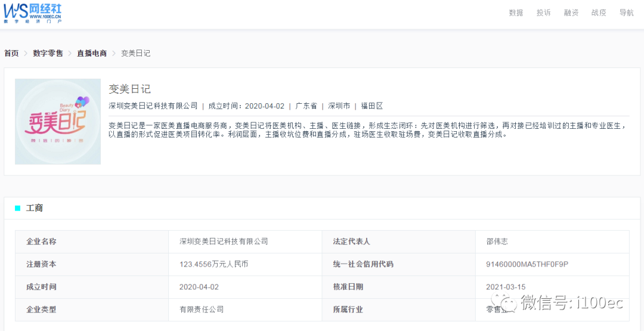Click the 数字零售 breadcrumb link
The width and height of the screenshot is (644, 331).
[x=48, y=53]
